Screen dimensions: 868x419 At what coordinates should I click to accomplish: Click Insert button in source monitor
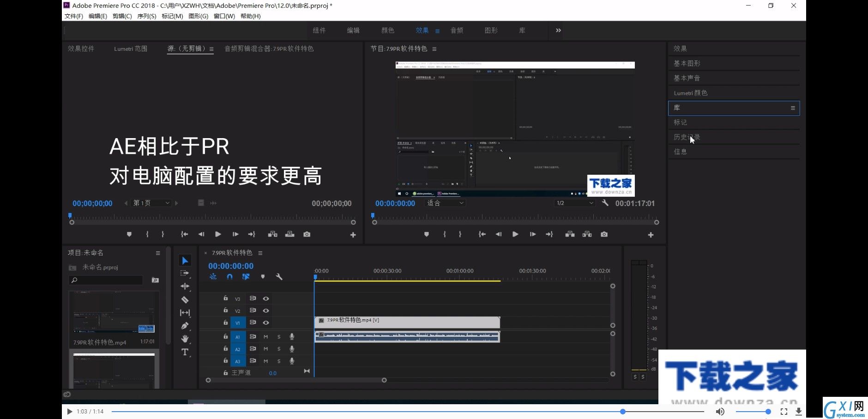click(x=272, y=234)
